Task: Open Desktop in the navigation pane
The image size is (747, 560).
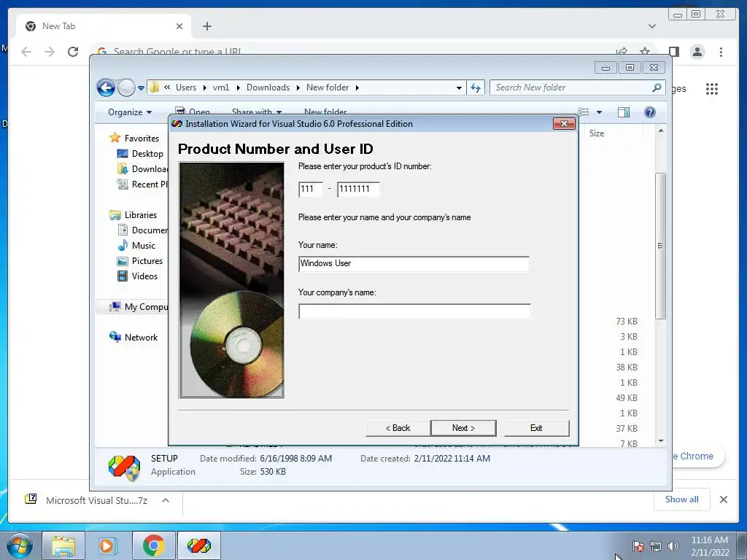Action: [x=140, y=153]
